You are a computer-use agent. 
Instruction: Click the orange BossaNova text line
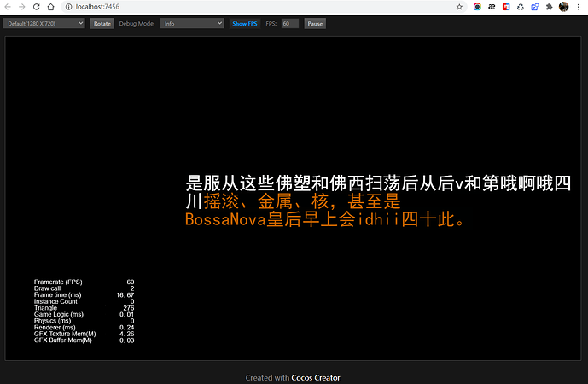325,219
